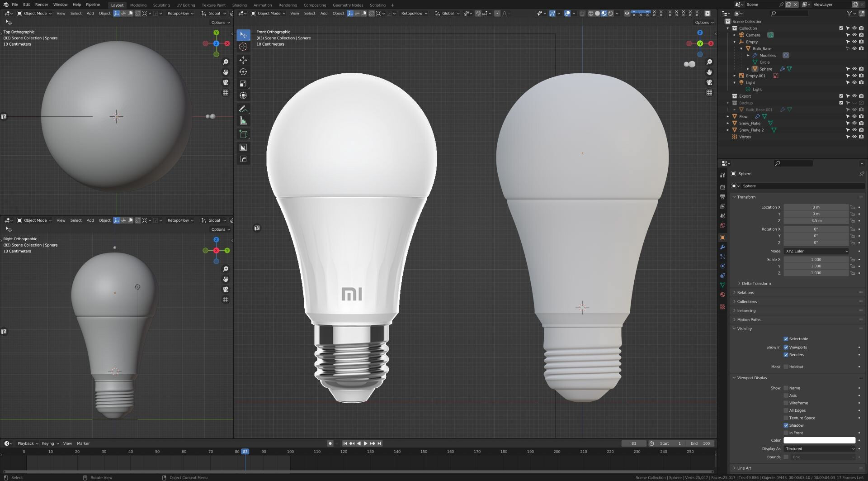
Task: Switch to the Shading workspace tab
Action: click(x=240, y=5)
